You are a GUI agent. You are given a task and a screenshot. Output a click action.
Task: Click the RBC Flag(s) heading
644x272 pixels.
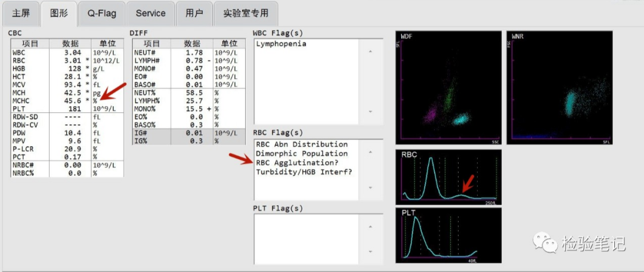click(278, 132)
